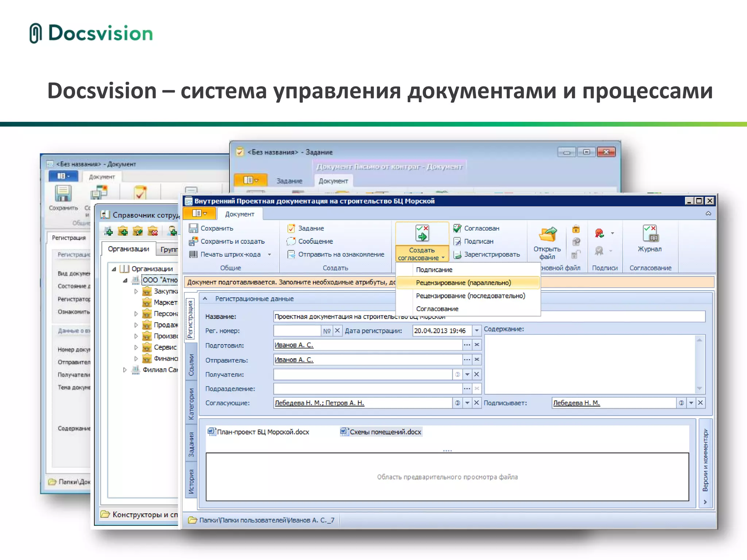Click Сохранить и создать button

pos(227,241)
